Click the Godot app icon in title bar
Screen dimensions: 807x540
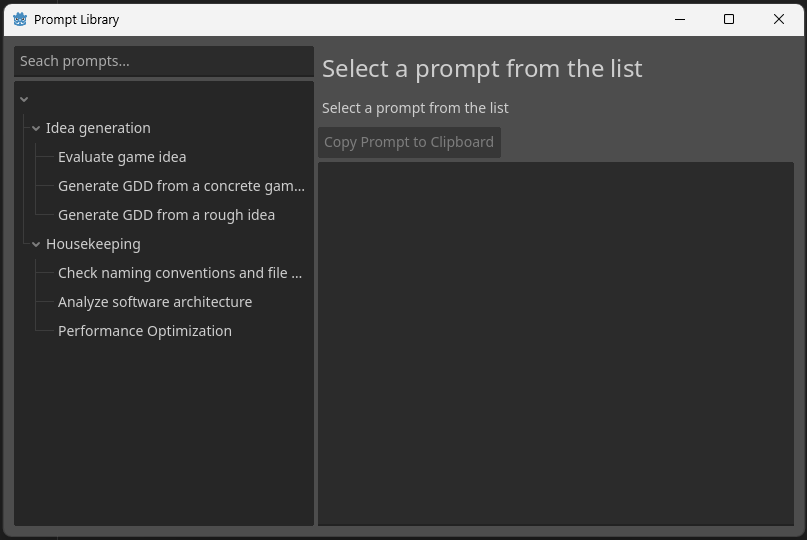point(20,20)
